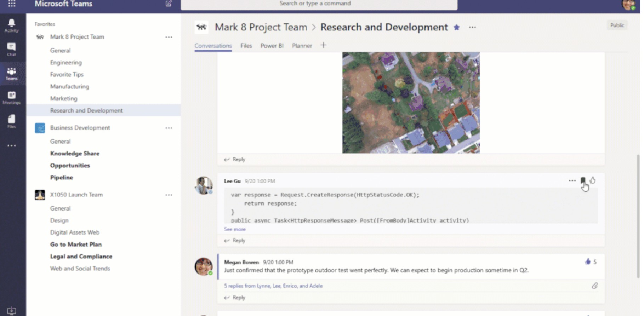The image size is (644, 316).
Task: Switch to the Files tab
Action: [246, 46]
